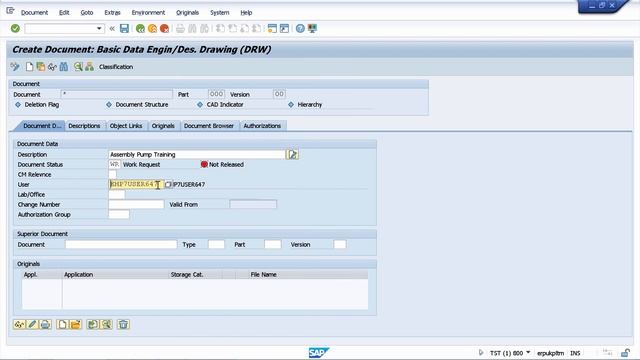Click the Authorization Group input field
Viewport: 640px width, 360px height.
(119, 214)
